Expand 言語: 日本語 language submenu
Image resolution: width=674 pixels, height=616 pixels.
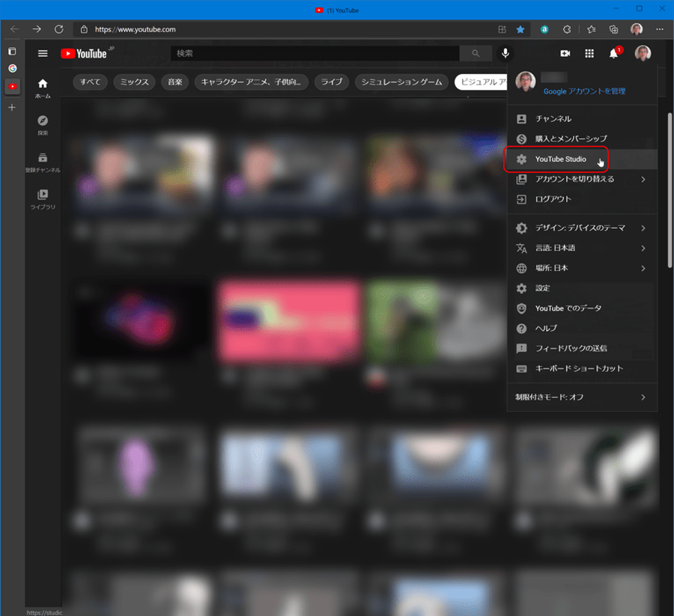(581, 248)
